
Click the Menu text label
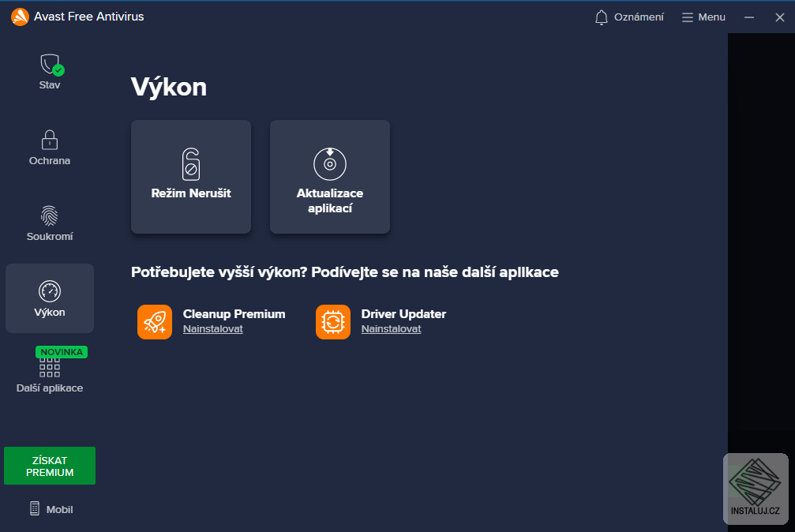[x=712, y=17]
